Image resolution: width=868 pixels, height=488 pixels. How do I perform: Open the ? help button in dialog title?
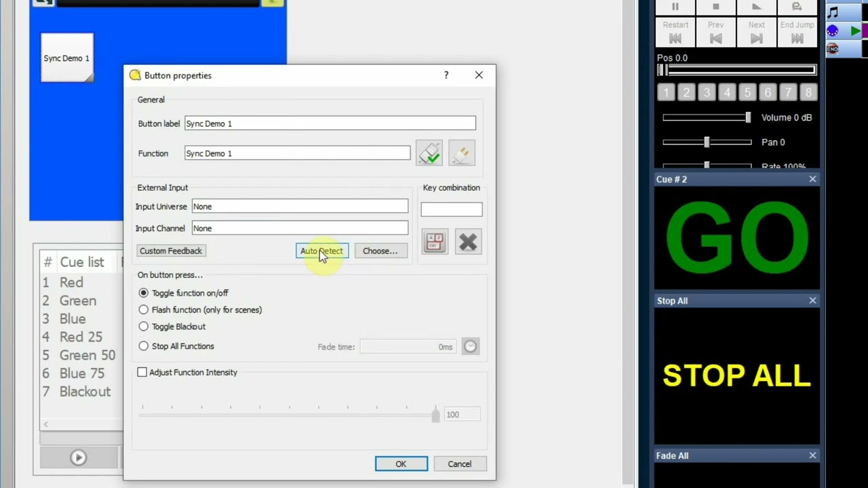point(446,75)
